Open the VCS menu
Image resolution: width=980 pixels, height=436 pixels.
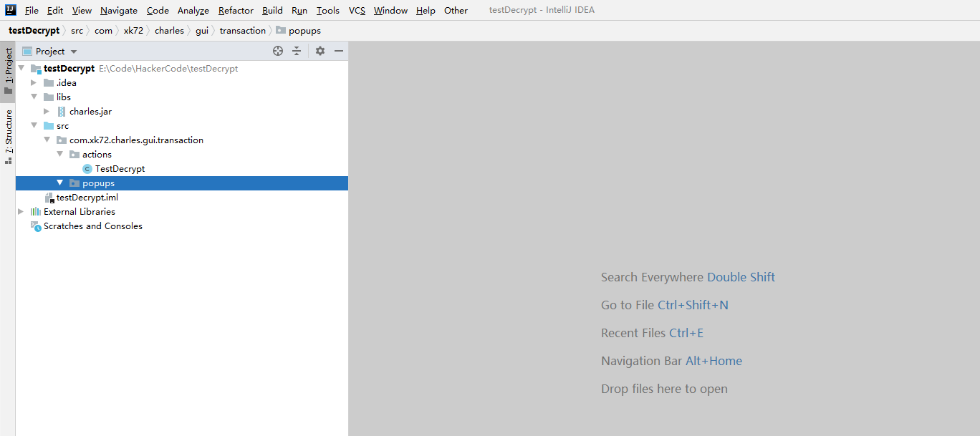357,10
